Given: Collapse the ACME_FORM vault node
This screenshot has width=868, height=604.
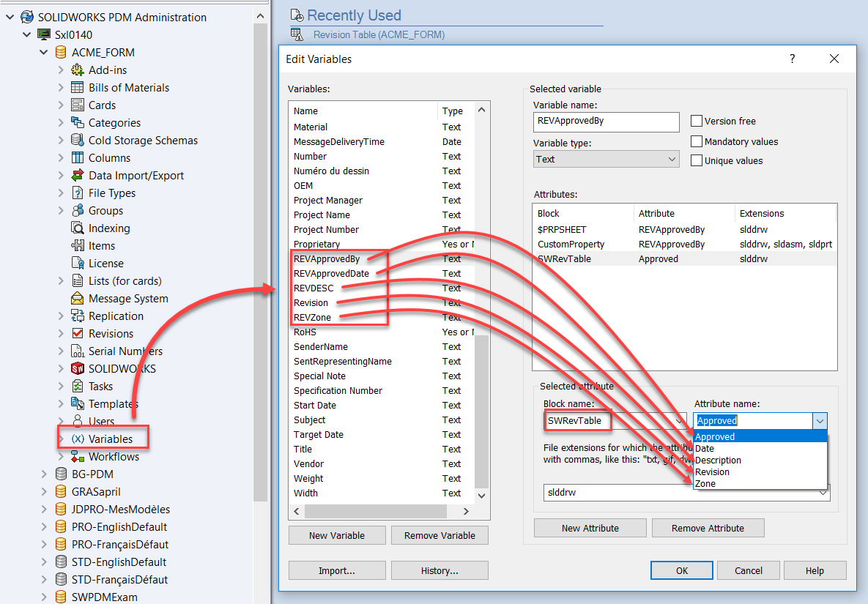Looking at the screenshot, I should 44,53.
